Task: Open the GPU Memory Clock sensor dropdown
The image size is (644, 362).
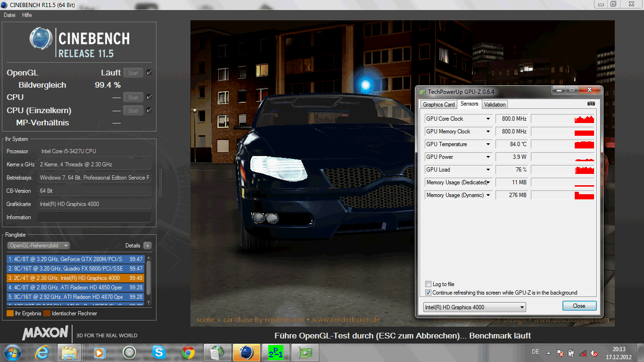Action: pyautogui.click(x=488, y=132)
